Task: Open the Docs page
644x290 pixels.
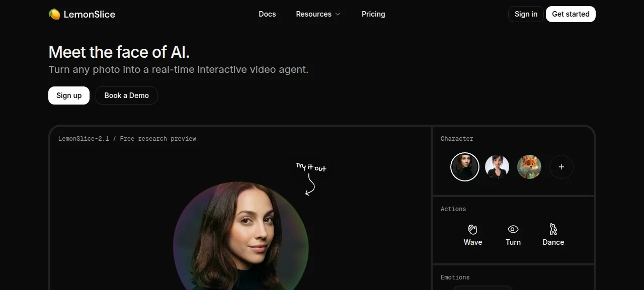Action: point(267,14)
